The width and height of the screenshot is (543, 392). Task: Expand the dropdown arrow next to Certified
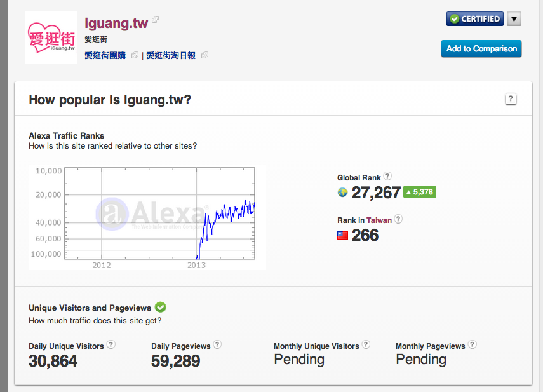pyautogui.click(x=514, y=19)
